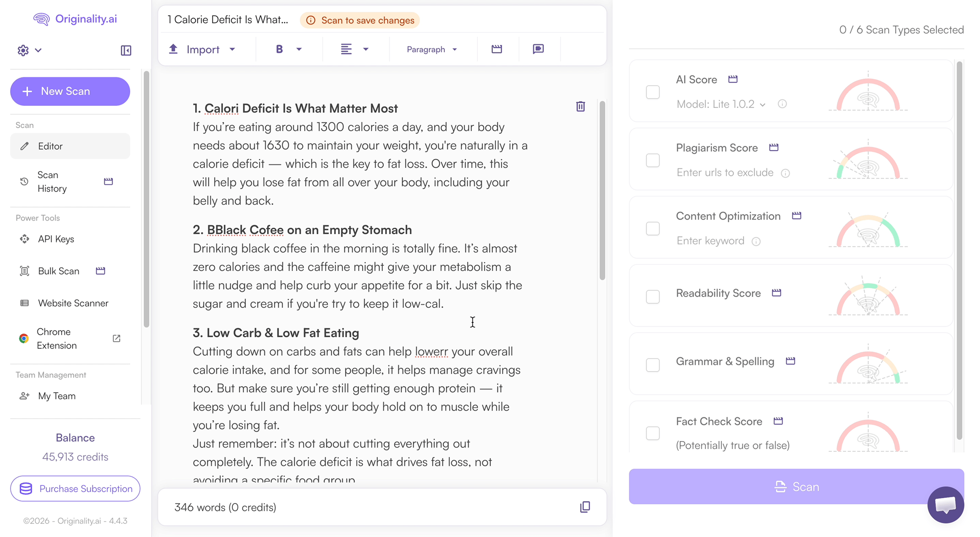Open Scan History in sidebar
The height and width of the screenshot is (537, 980).
tap(52, 181)
